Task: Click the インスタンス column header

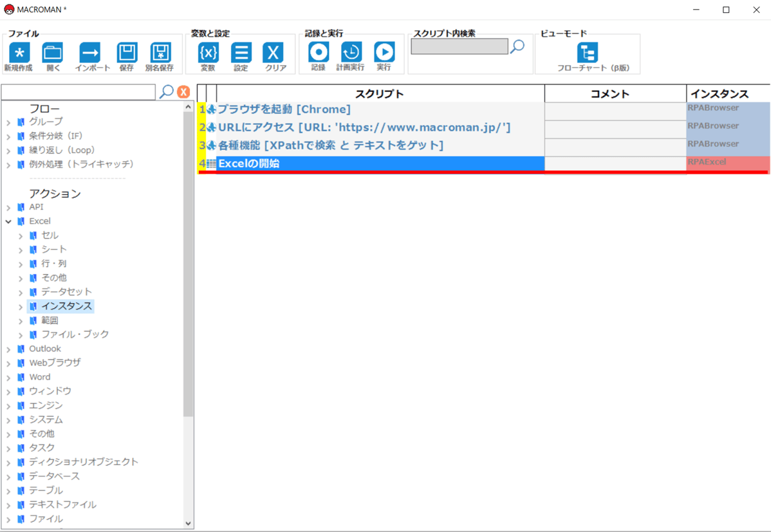Action: [x=729, y=93]
